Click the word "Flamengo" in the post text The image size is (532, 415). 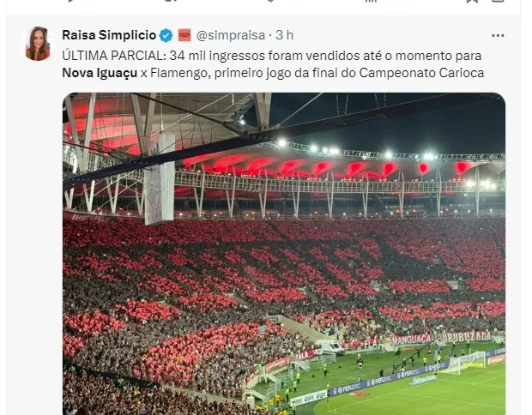pos(194,73)
